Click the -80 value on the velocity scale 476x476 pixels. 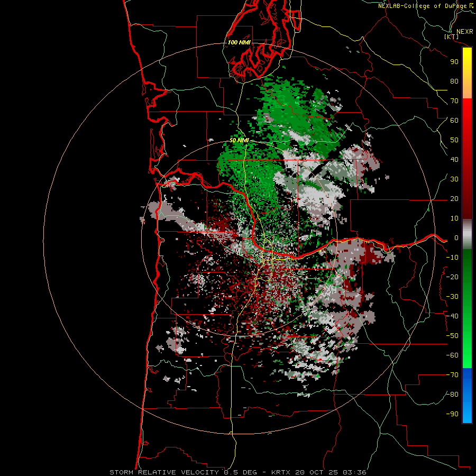point(452,395)
